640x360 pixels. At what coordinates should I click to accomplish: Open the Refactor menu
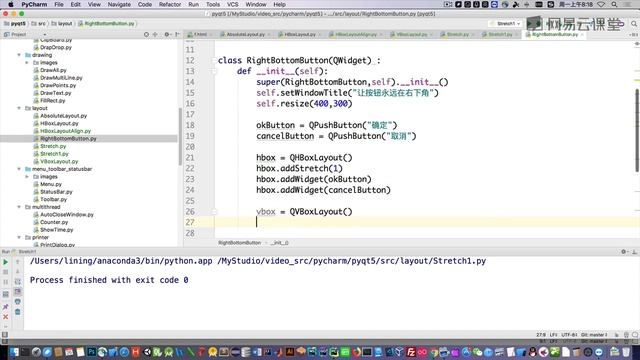[x=170, y=4]
